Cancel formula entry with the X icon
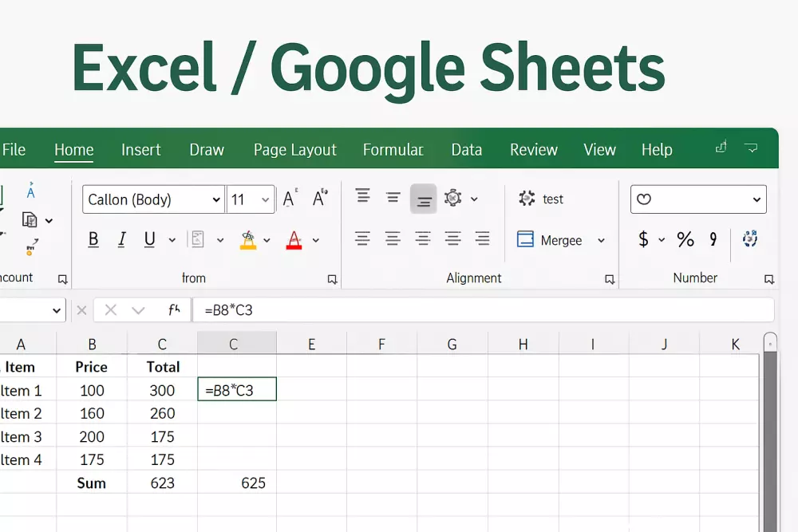The image size is (798, 532). 110,309
